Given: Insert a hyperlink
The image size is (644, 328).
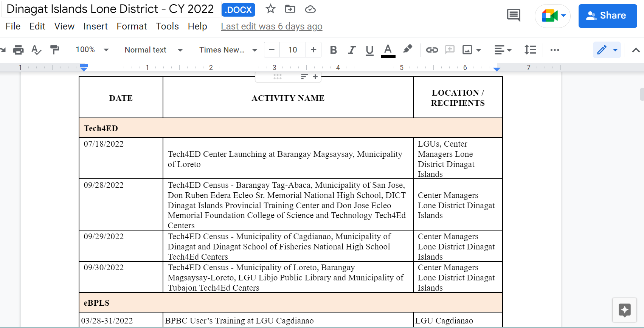Looking at the screenshot, I should (x=432, y=50).
